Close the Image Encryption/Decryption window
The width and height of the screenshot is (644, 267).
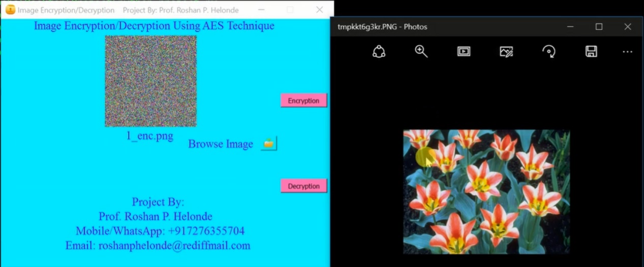point(319,10)
